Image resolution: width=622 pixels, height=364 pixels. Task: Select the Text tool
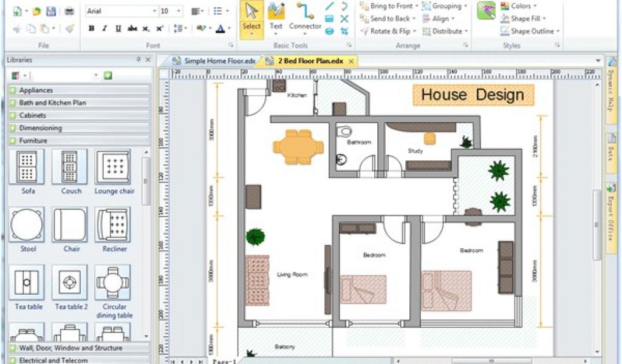pos(276,17)
